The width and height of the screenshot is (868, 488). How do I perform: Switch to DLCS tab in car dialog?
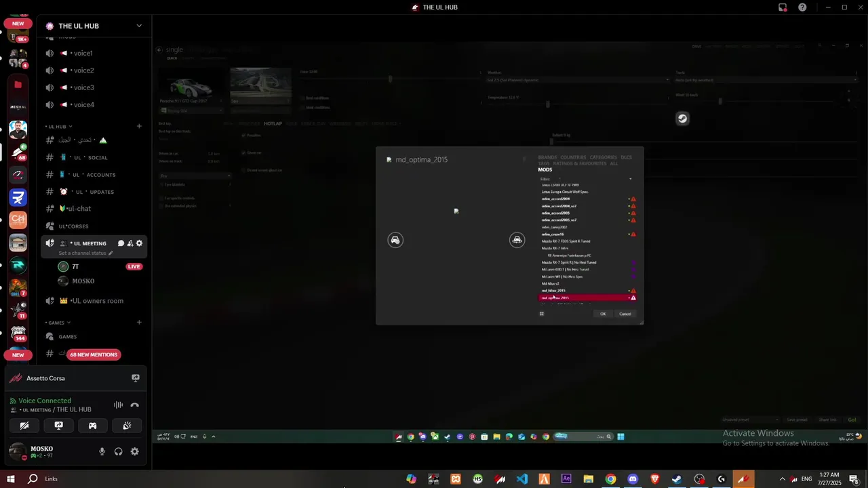pos(626,157)
